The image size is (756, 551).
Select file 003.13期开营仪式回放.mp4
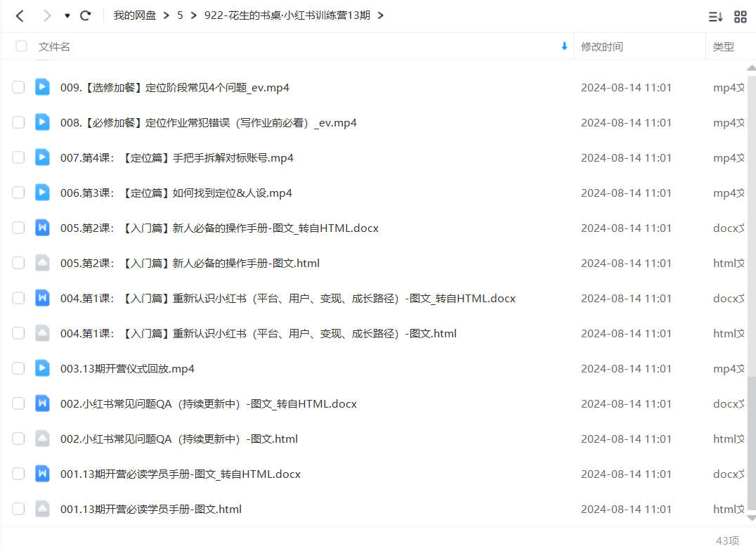click(127, 369)
